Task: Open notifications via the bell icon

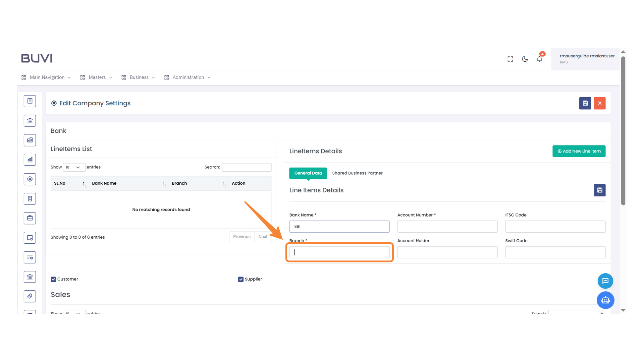Action: (539, 59)
